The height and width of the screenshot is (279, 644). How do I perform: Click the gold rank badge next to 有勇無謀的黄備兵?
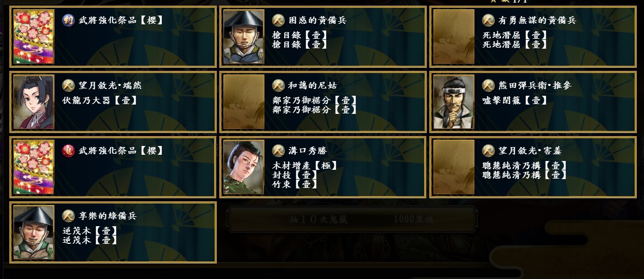point(488,20)
